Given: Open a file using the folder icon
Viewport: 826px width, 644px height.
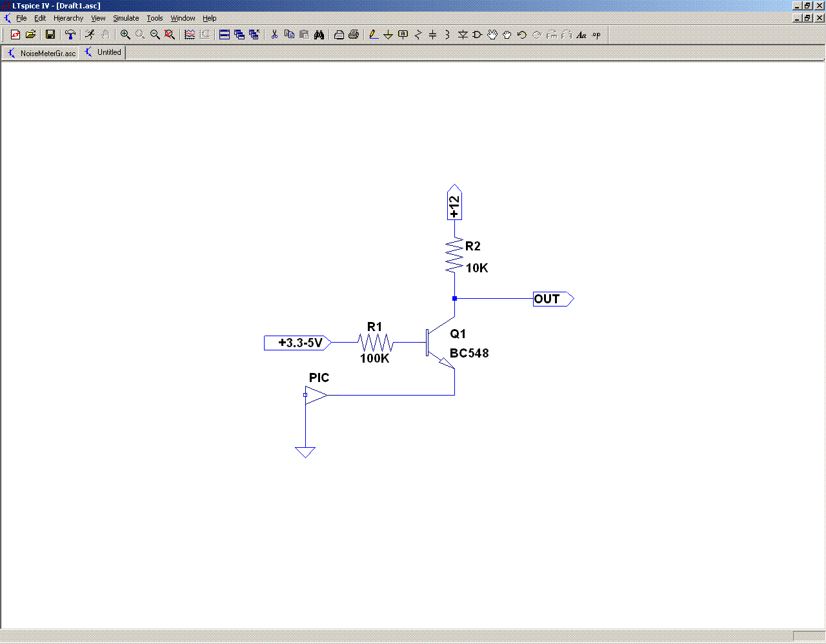Looking at the screenshot, I should coord(30,35).
